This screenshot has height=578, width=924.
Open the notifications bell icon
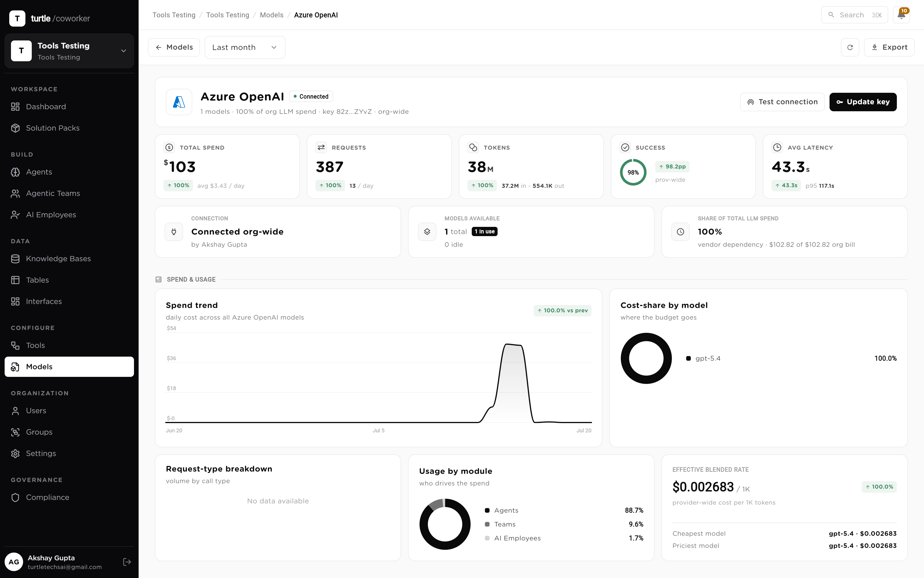tap(901, 15)
